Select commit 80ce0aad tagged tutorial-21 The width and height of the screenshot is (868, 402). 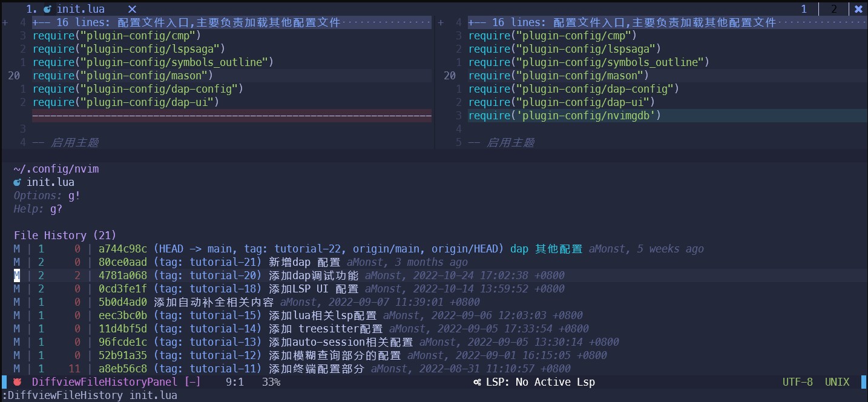[x=122, y=262]
